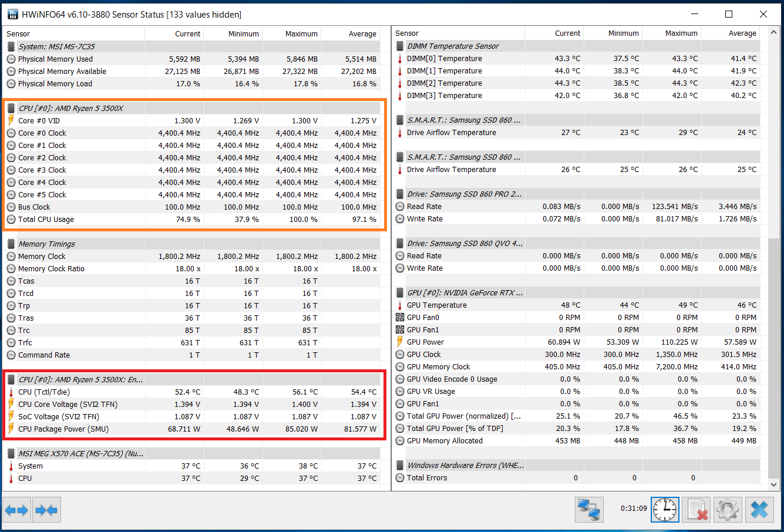
Task: Click the Physical Memory Used clock icon
Action: click(x=11, y=59)
